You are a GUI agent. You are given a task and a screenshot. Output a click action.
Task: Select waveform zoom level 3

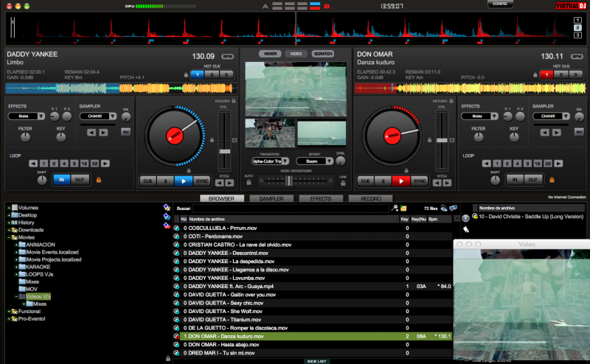pyautogui.click(x=577, y=35)
